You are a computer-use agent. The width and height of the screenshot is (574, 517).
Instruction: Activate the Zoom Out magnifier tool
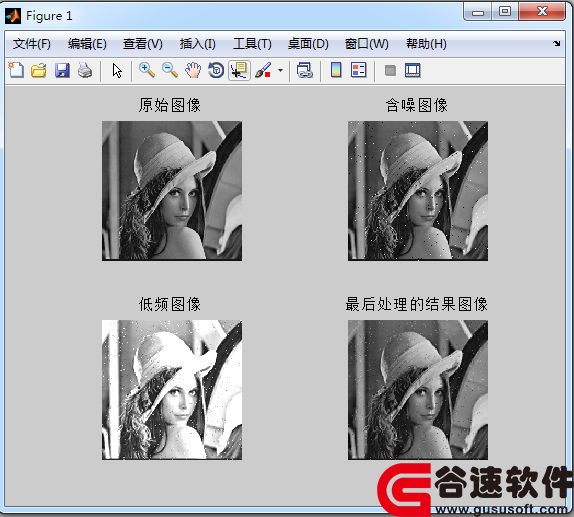[x=170, y=70]
